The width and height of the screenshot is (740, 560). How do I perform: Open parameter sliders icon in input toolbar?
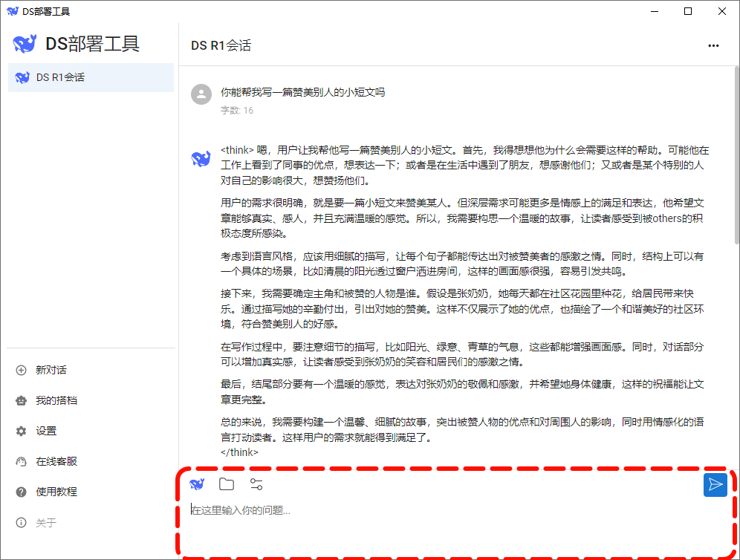[256, 484]
